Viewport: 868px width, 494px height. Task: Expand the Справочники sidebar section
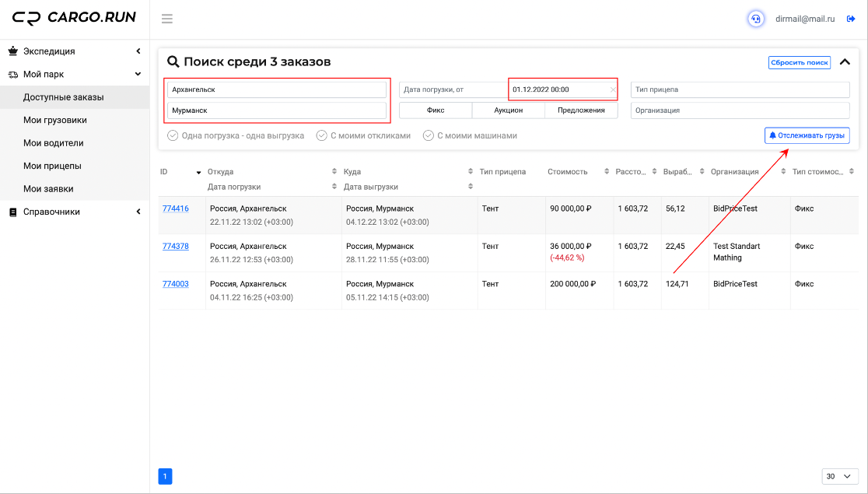click(x=75, y=212)
